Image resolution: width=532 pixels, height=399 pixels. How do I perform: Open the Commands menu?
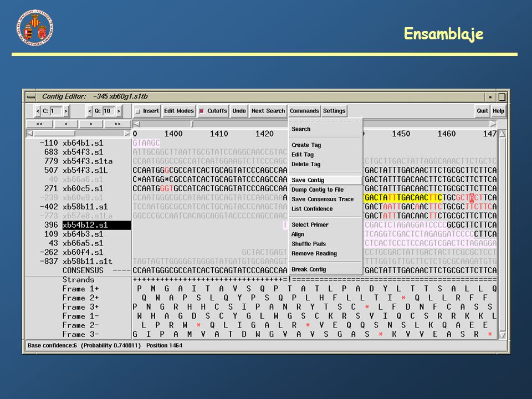click(304, 111)
